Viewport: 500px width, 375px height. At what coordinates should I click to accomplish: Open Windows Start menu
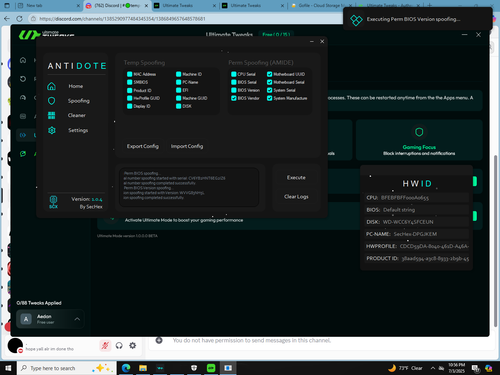click(8, 368)
